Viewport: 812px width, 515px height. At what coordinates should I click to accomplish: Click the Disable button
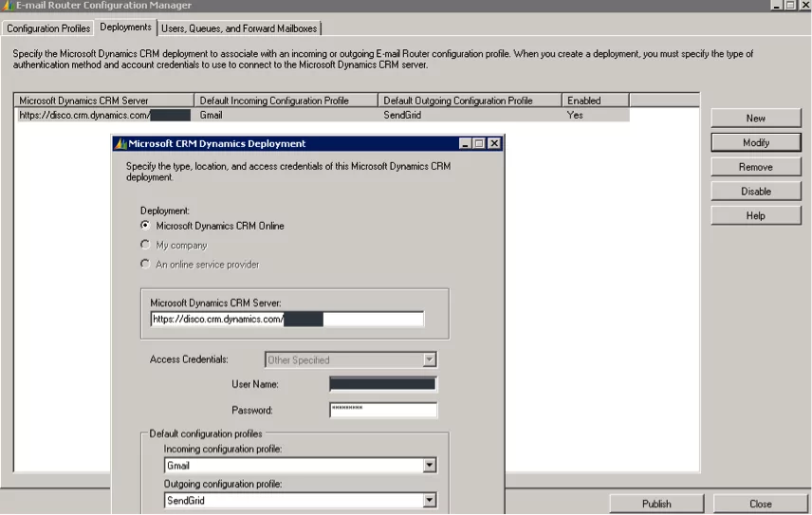point(755,191)
